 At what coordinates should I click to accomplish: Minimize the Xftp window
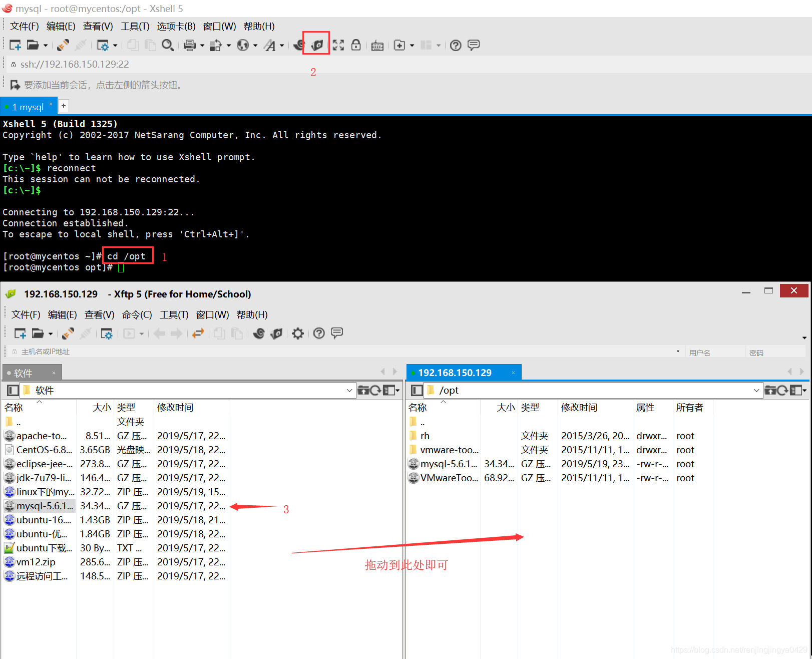746,291
